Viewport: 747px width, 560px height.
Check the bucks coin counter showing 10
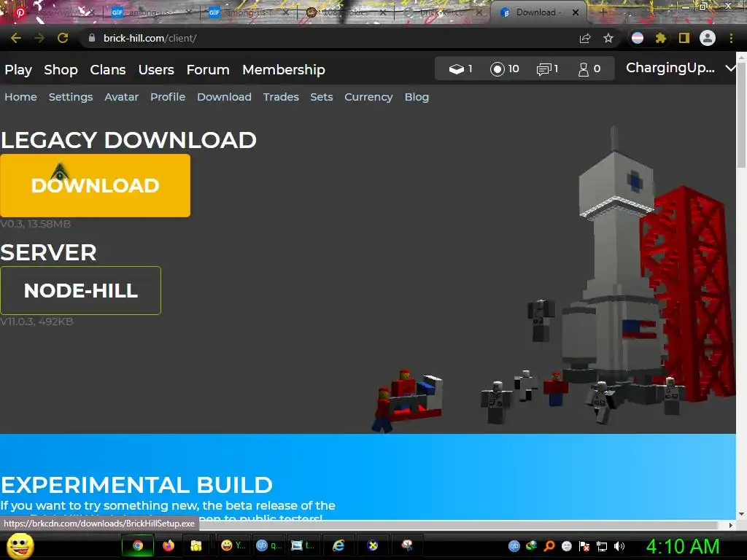tap(505, 69)
